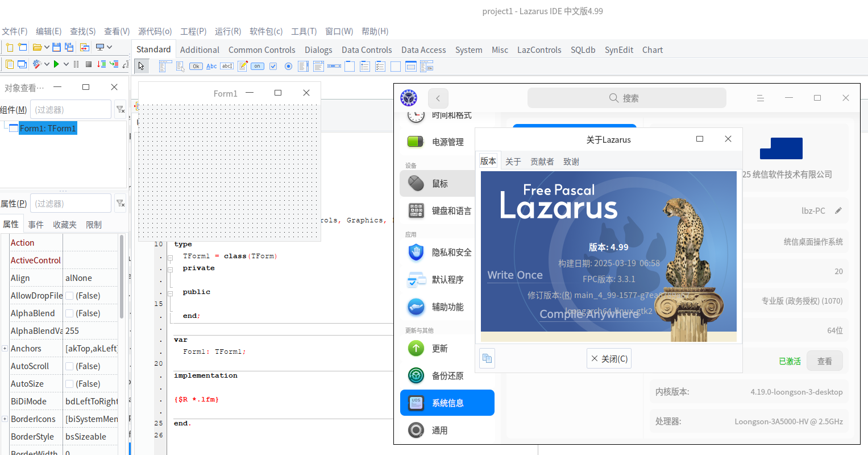The image size is (868, 455).
Task: Open the desktops monitor dropdown arrow
Action: 109,47
